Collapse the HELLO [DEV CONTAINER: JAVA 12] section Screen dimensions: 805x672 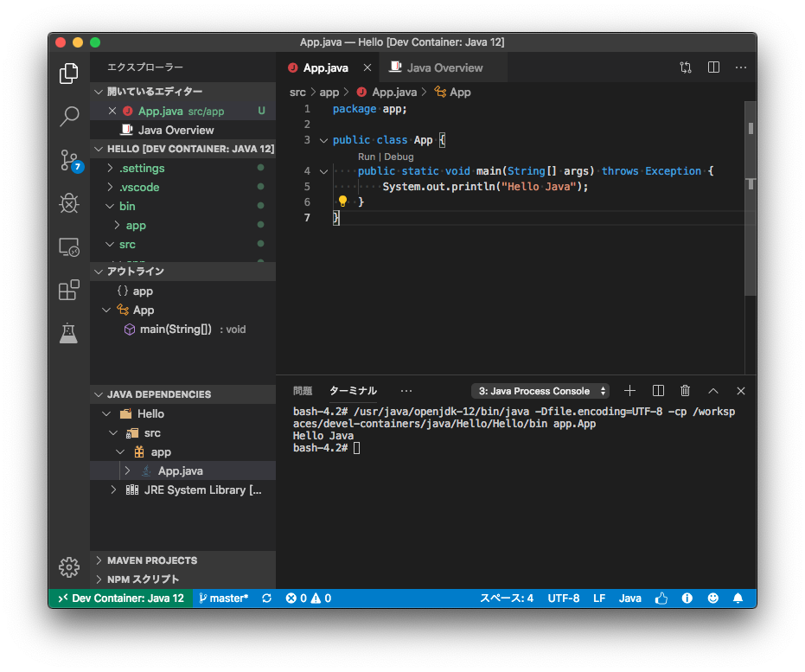pos(99,149)
